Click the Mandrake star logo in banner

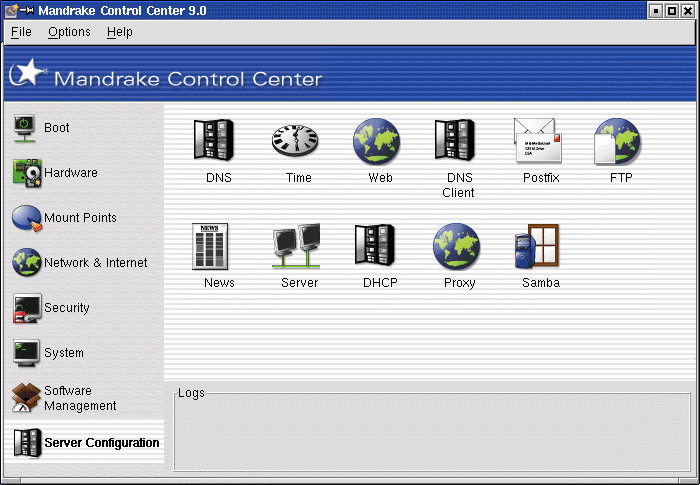[28, 72]
